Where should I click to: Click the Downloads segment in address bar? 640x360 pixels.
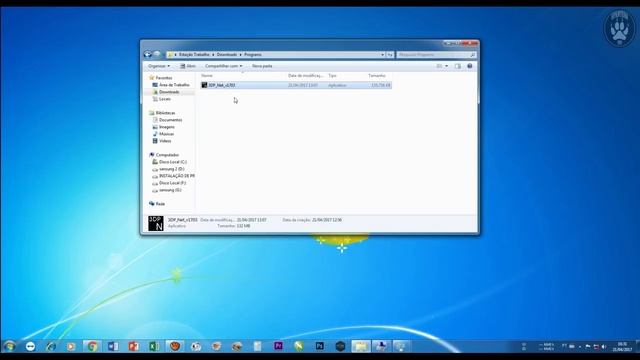[227, 55]
